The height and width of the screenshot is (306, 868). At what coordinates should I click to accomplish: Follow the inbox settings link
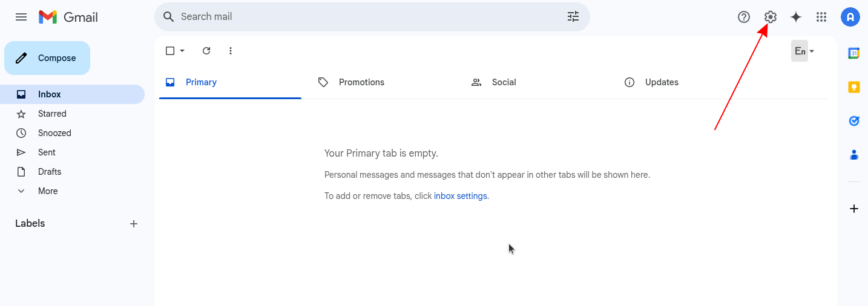tap(461, 196)
